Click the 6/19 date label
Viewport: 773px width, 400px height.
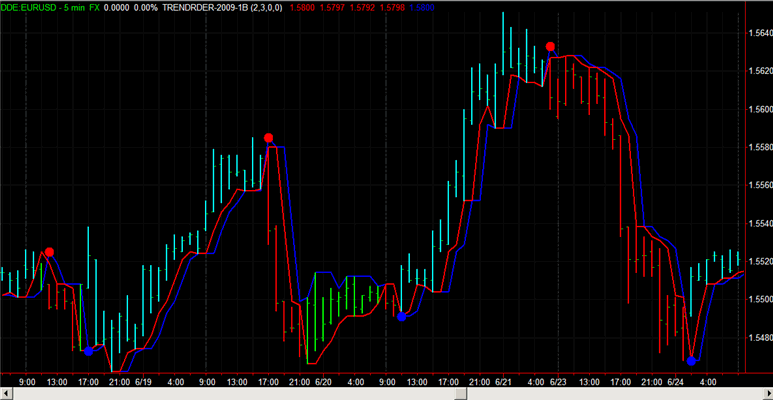point(142,381)
